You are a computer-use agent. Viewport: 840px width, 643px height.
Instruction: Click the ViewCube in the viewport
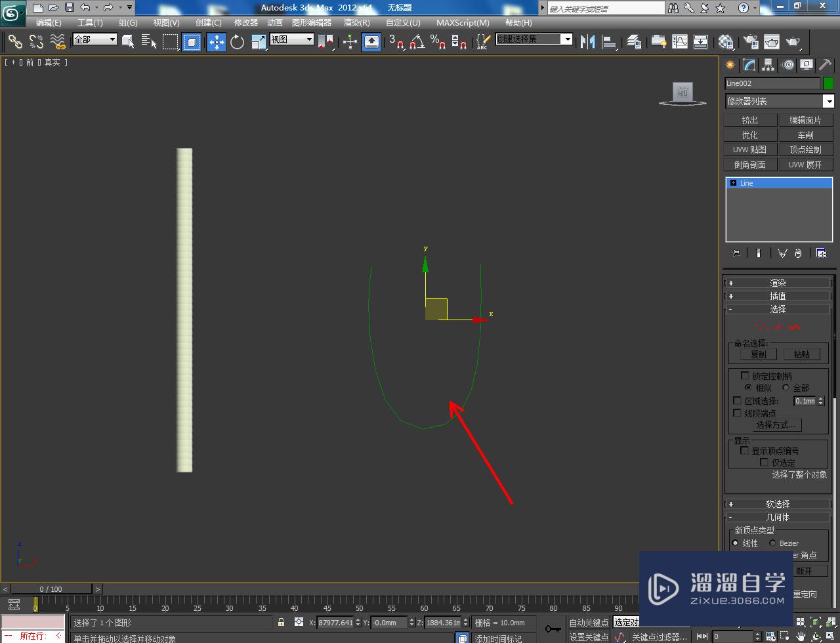pyautogui.click(x=682, y=93)
